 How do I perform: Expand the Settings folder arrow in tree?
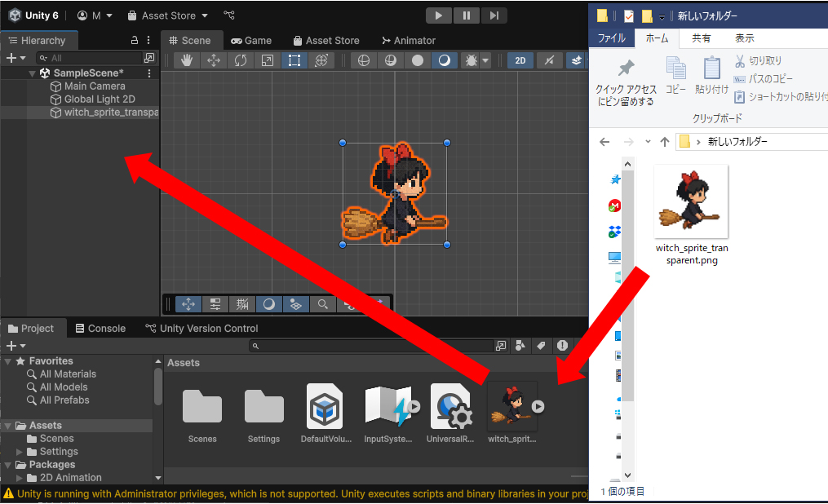coord(20,452)
